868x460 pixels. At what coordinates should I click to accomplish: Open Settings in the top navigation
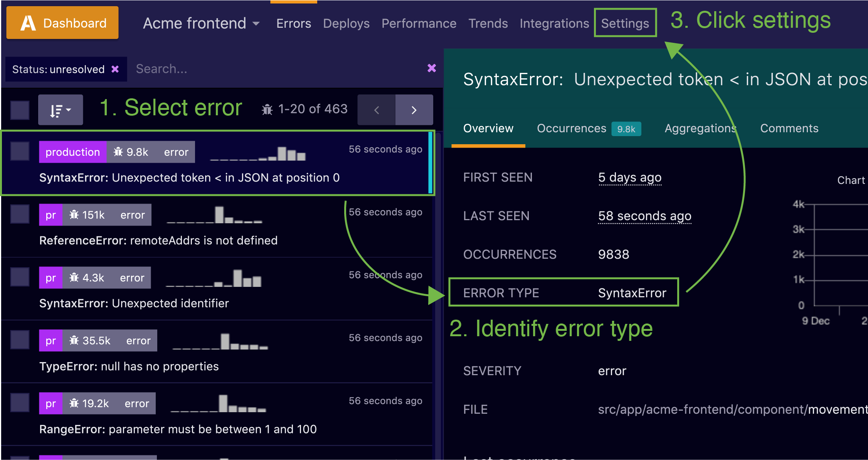tap(625, 24)
